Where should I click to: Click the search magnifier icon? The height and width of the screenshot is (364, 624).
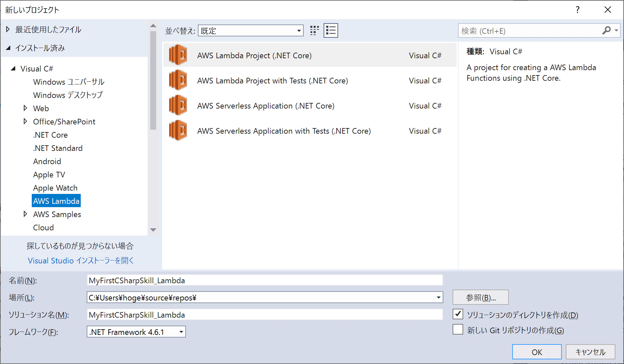pos(606,30)
